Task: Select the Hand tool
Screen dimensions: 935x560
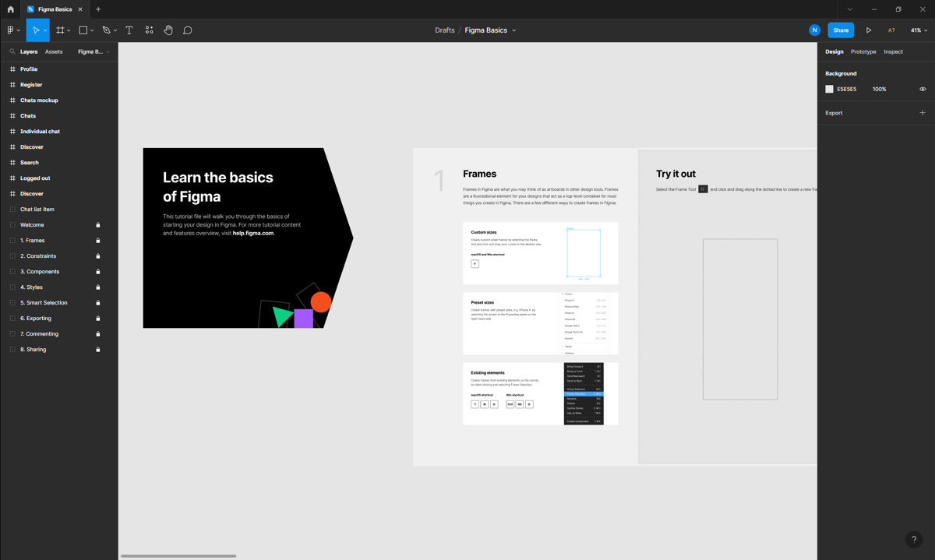Action: coord(168,30)
